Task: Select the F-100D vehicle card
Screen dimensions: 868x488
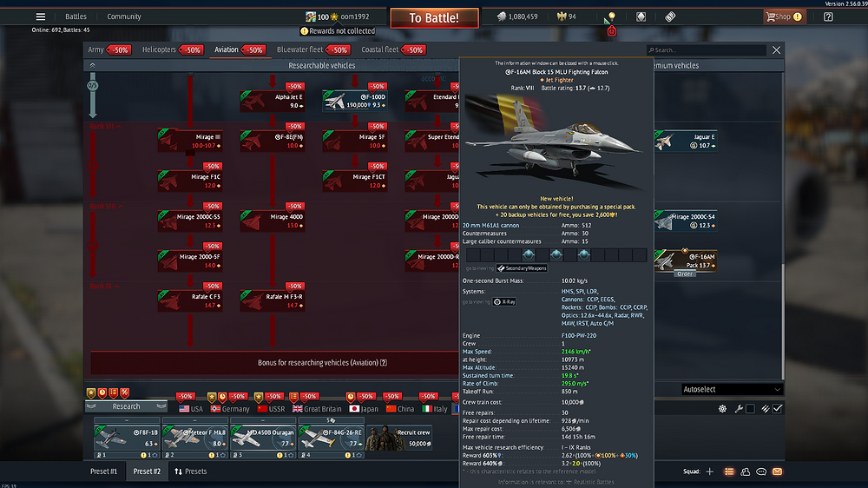Action: click(355, 101)
